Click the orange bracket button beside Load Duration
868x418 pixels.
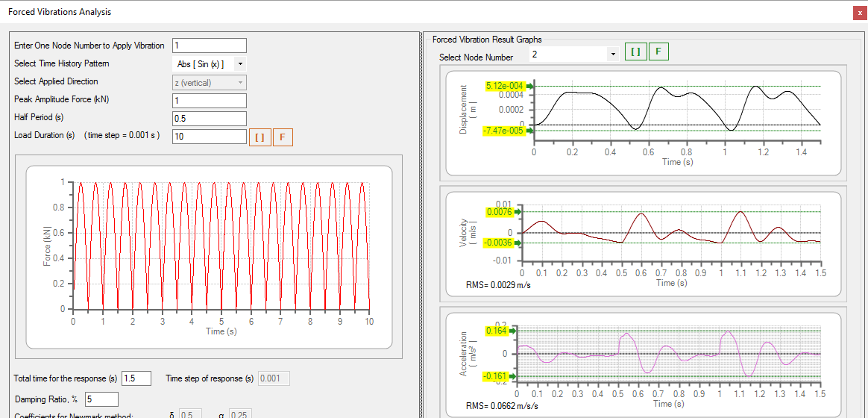pyautogui.click(x=260, y=137)
